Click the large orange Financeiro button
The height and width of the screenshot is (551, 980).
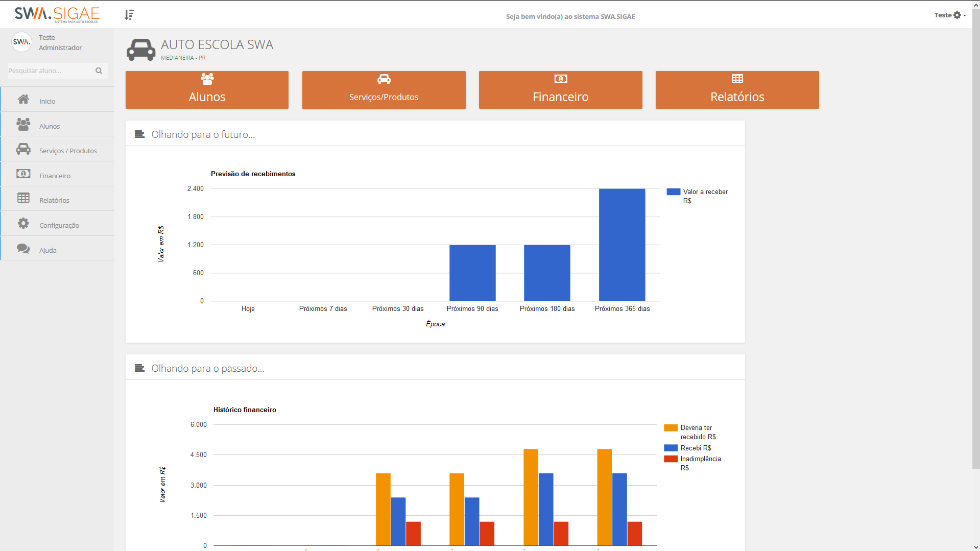(x=560, y=90)
